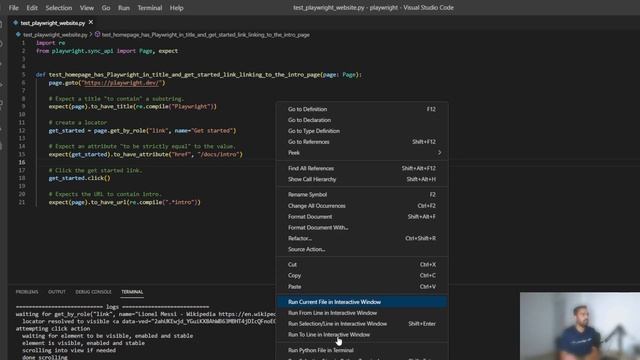Click the "attempting click action" terminal line
The width and height of the screenshot is (640, 360).
click(x=53, y=329)
